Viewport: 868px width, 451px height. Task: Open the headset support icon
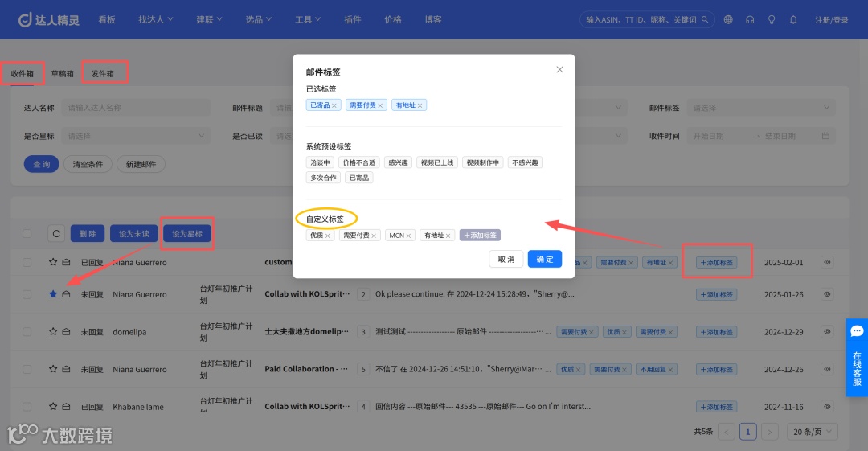point(750,19)
